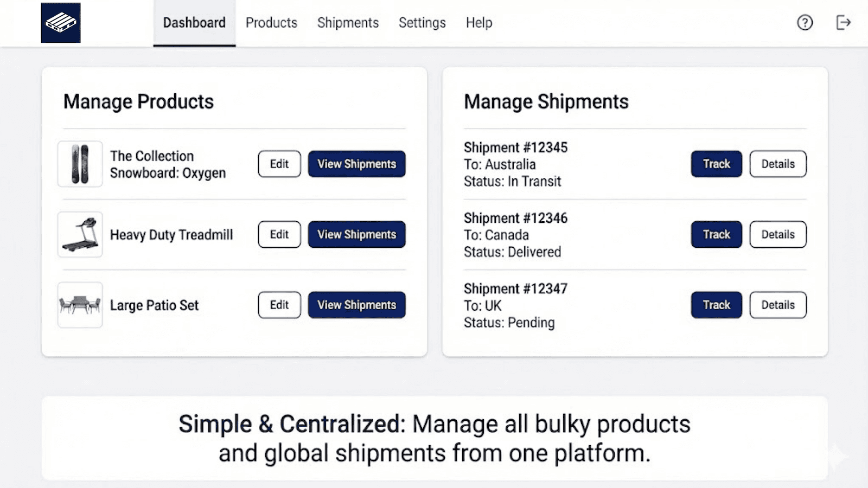The image size is (868, 488).
Task: Open the Shipments menu item
Action: (348, 23)
